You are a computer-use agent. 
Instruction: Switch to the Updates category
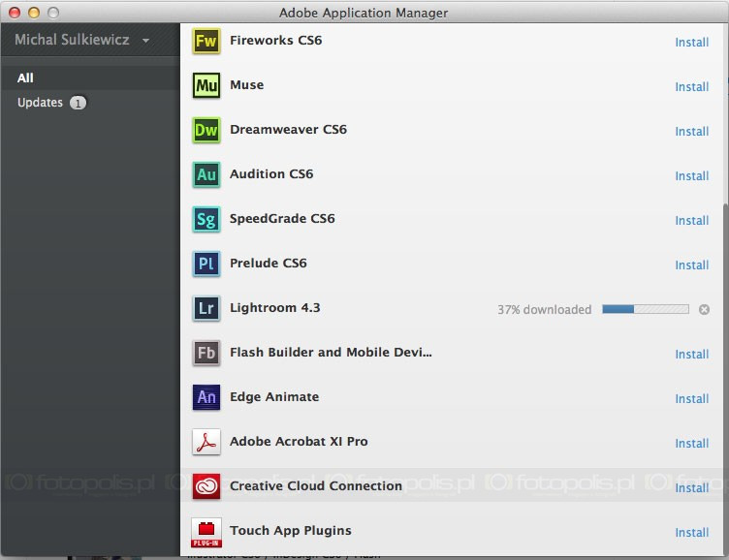(x=40, y=103)
